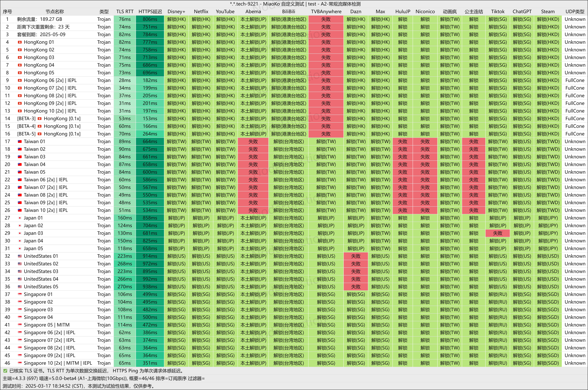Click the Trojan type cell for Singapore 04
Screen dimensions: 588x390
(x=104, y=317)
